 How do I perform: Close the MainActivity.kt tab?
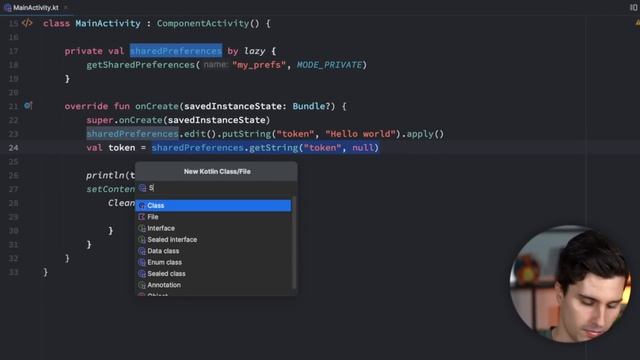pyautogui.click(x=65, y=7)
